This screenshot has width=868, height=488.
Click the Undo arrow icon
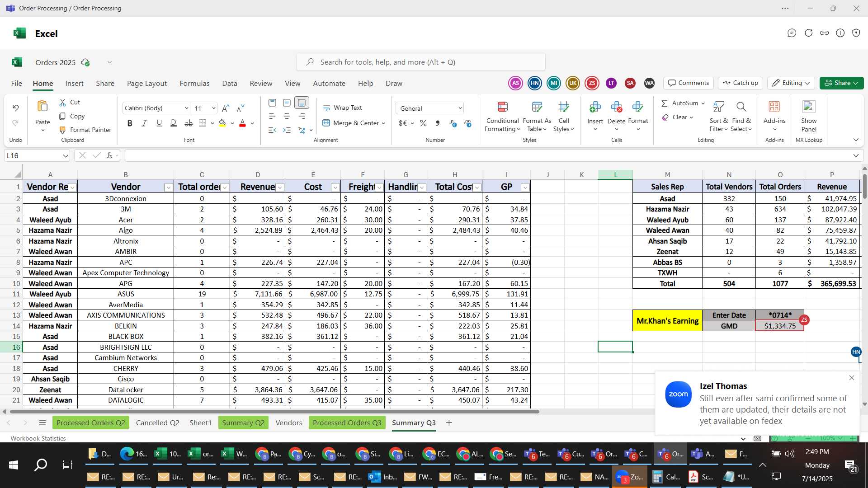(15, 108)
